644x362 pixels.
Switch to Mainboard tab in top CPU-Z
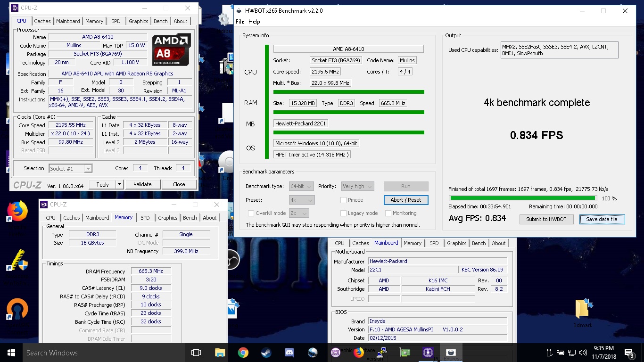pyautogui.click(x=68, y=21)
